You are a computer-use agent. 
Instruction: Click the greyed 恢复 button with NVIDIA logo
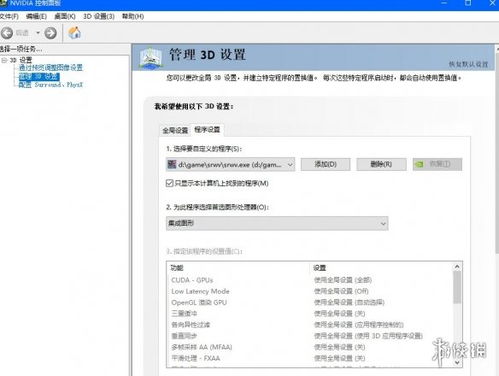pyautogui.click(x=437, y=164)
